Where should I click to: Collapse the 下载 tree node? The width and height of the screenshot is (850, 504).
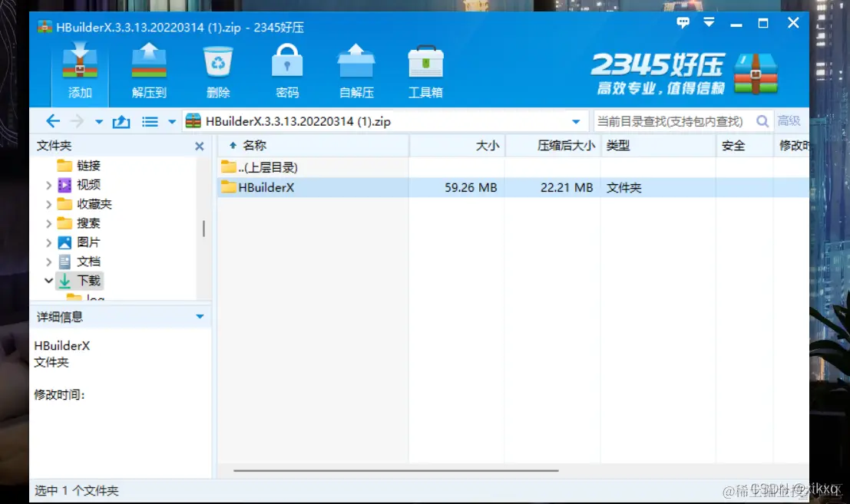pyautogui.click(x=49, y=281)
